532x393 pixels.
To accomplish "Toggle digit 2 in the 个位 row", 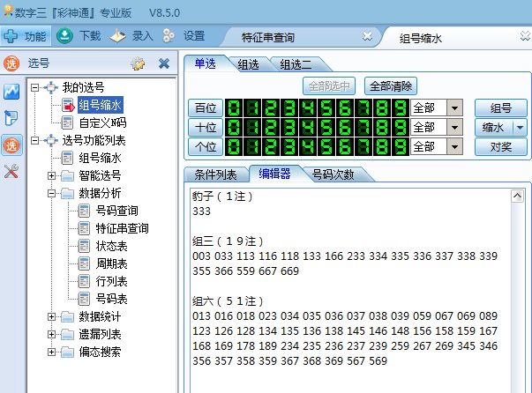I will tap(271, 147).
